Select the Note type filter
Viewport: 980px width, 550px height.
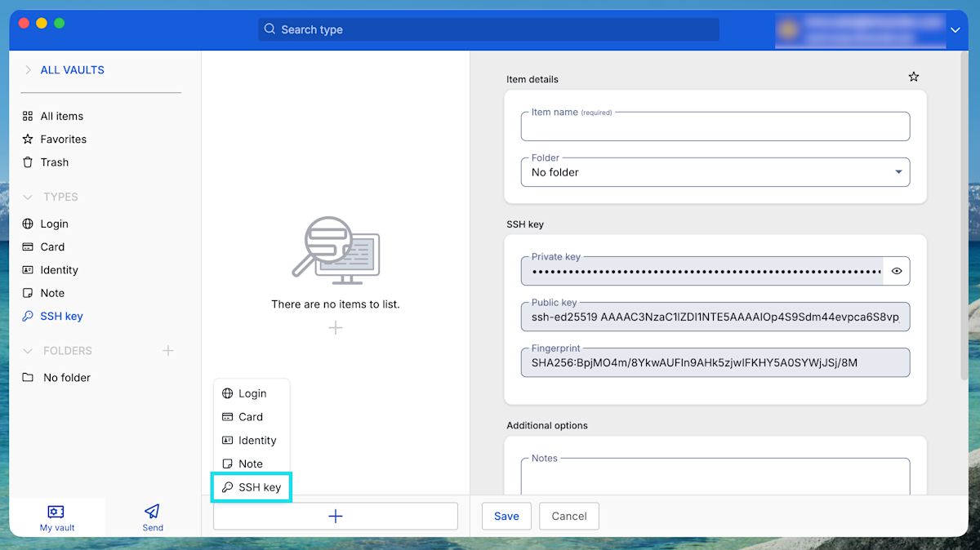pyautogui.click(x=51, y=292)
